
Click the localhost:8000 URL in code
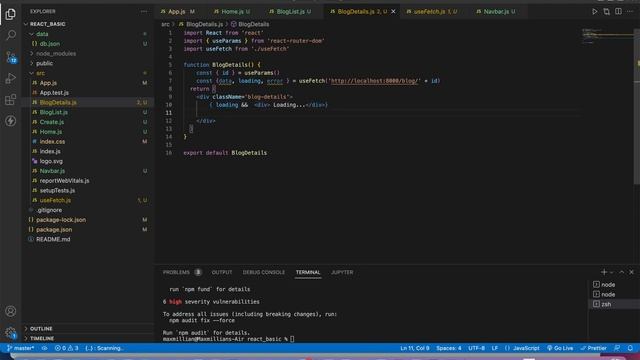[x=374, y=81]
